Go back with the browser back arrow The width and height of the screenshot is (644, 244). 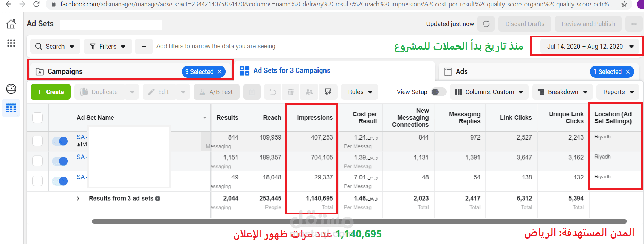point(9,4)
